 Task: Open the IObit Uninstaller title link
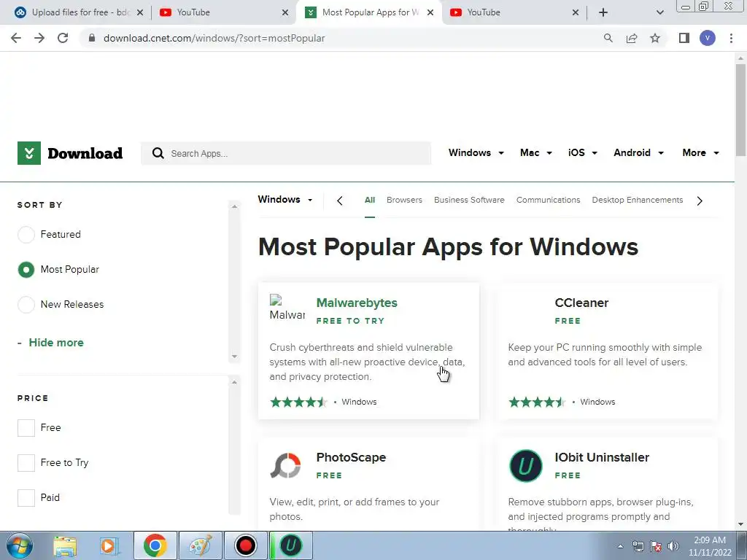pos(602,457)
